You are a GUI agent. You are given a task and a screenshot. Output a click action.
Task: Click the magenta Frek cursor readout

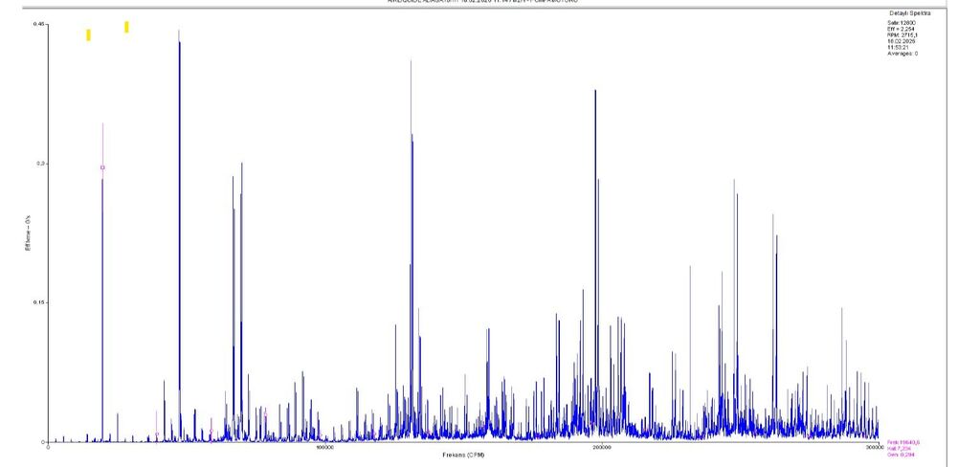(902, 442)
